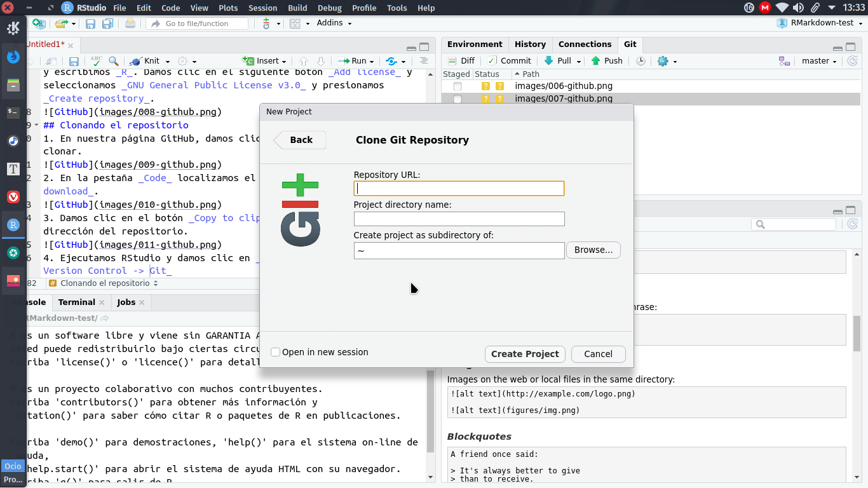Image resolution: width=868 pixels, height=488 pixels.
Task: Switch to the Environment tab
Action: 475,44
